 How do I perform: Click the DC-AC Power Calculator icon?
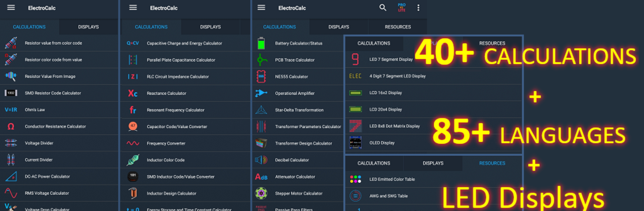click(x=11, y=176)
